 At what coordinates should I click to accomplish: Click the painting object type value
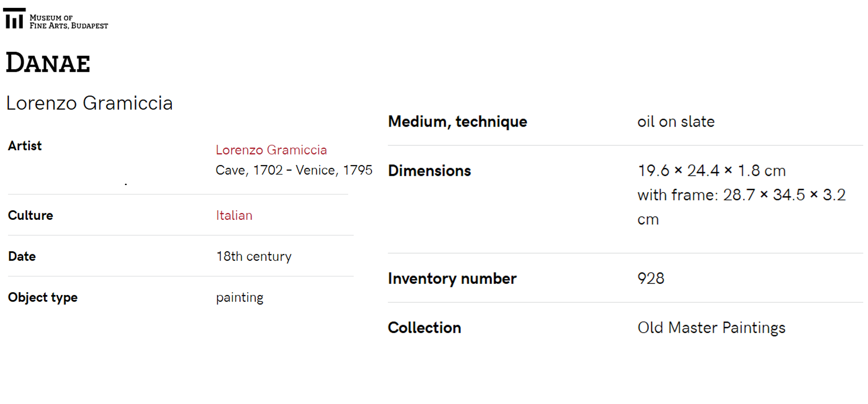click(240, 297)
